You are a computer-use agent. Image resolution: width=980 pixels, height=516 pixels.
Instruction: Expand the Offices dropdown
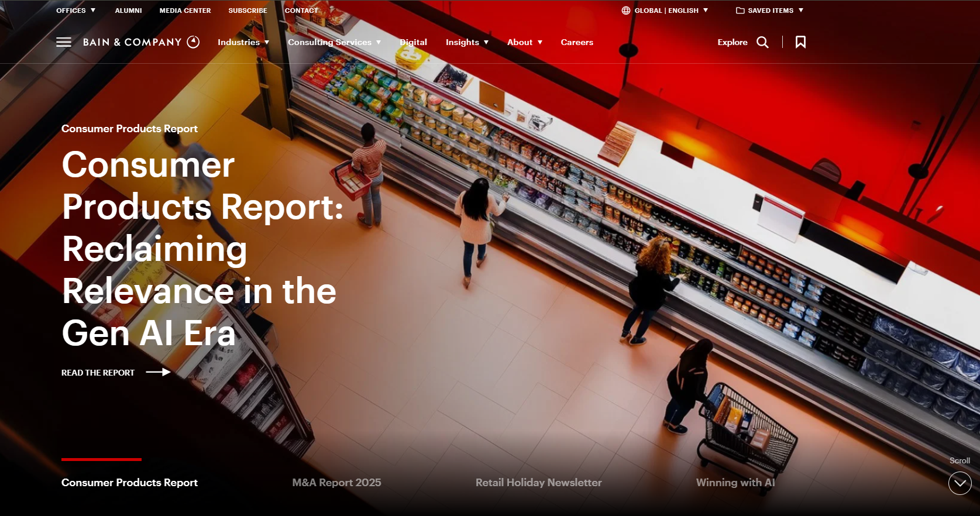(x=75, y=11)
